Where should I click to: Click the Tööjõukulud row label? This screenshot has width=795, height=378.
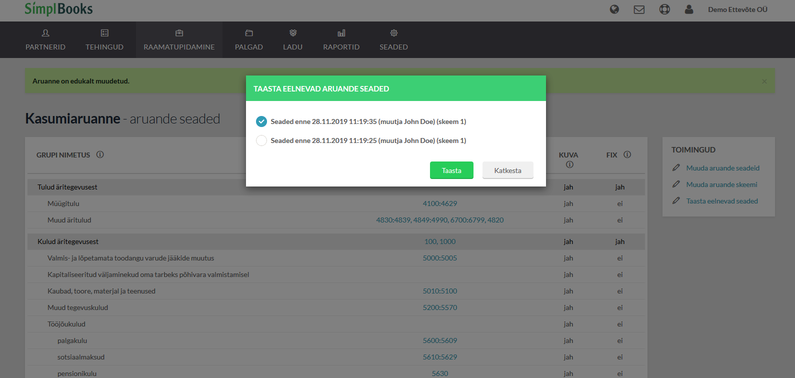point(67,324)
